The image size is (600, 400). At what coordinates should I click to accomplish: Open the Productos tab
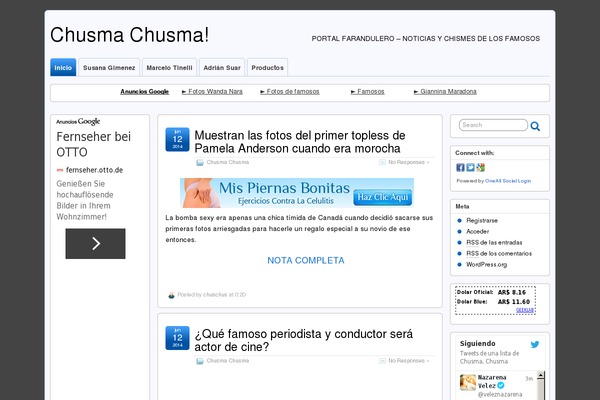267,68
